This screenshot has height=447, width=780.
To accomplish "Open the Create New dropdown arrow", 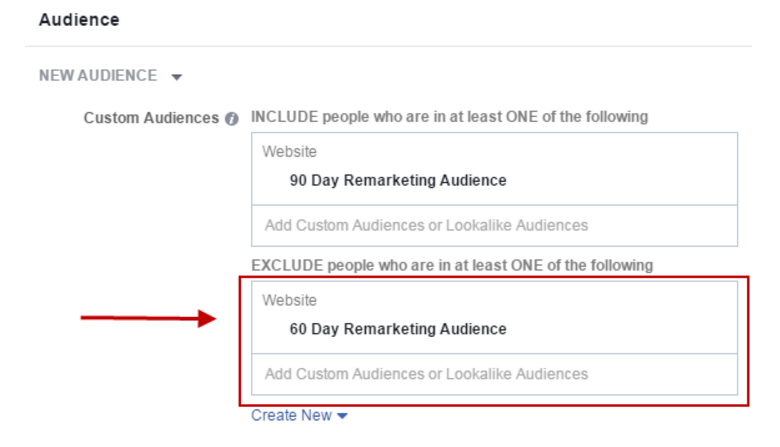I will 343,416.
